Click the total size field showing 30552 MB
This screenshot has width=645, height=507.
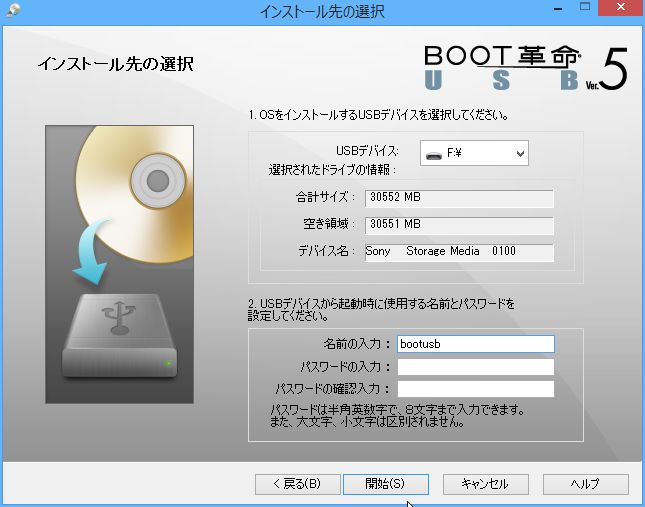point(459,198)
